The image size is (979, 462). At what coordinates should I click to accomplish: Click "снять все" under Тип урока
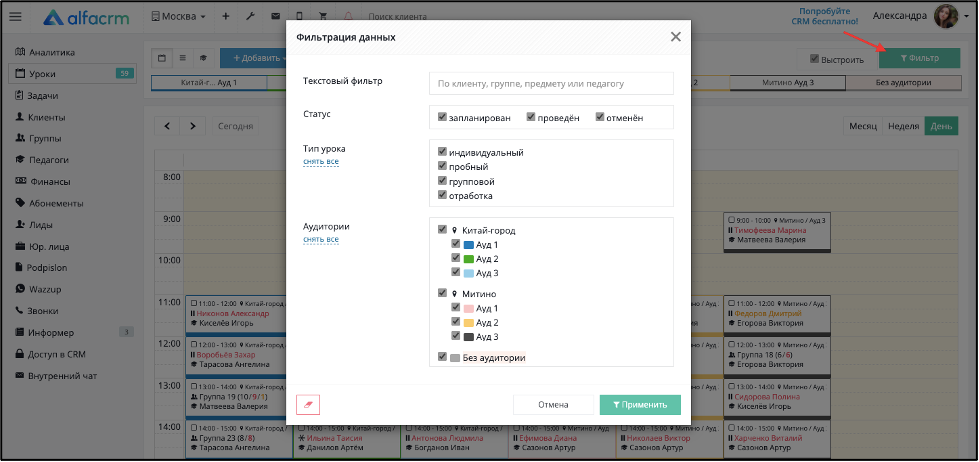pyautogui.click(x=321, y=162)
